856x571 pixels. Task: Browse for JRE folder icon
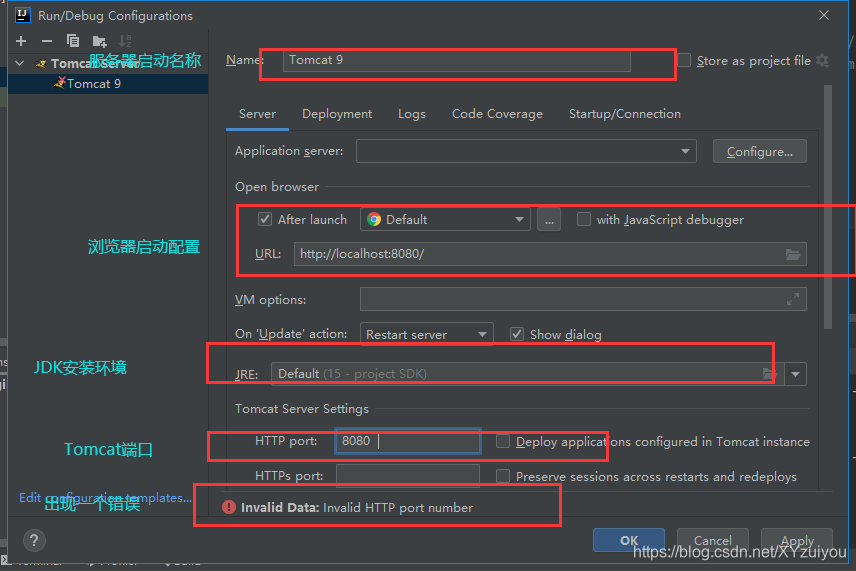tap(770, 374)
